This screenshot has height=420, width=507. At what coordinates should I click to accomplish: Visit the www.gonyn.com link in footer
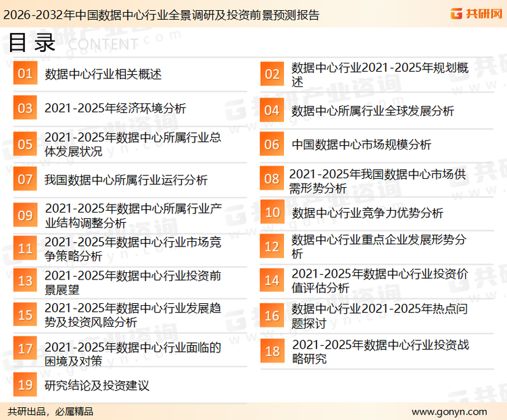(x=450, y=412)
